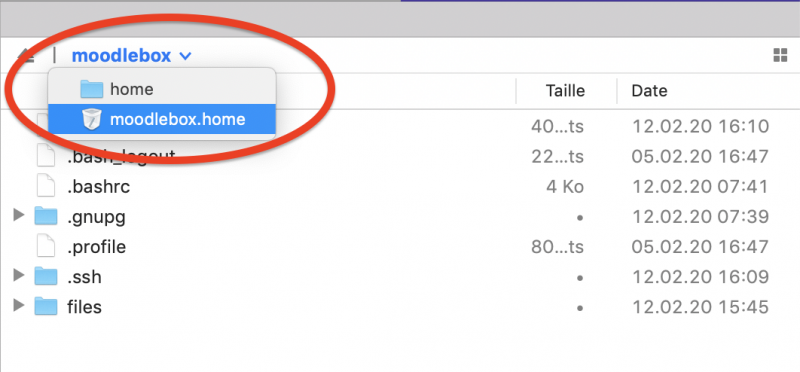The image size is (800, 372).
Task: Click the go-up eject arrow icon
Action: [26, 55]
